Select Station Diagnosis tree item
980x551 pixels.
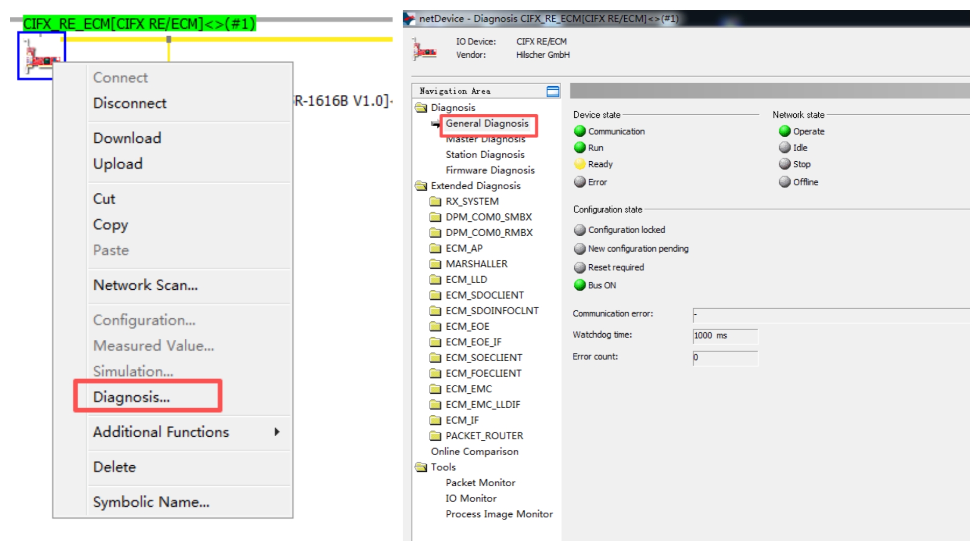coord(485,155)
